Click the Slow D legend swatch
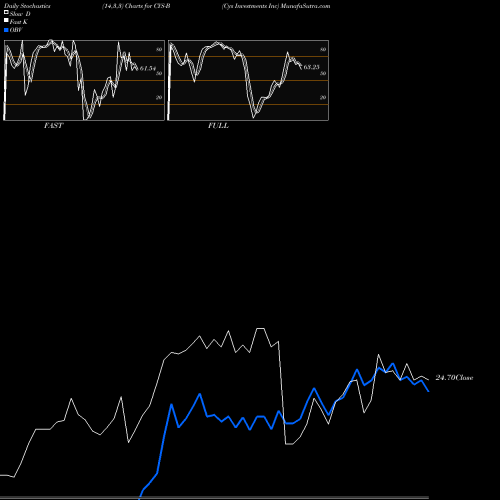The width and height of the screenshot is (500, 500). click(x=6, y=13)
